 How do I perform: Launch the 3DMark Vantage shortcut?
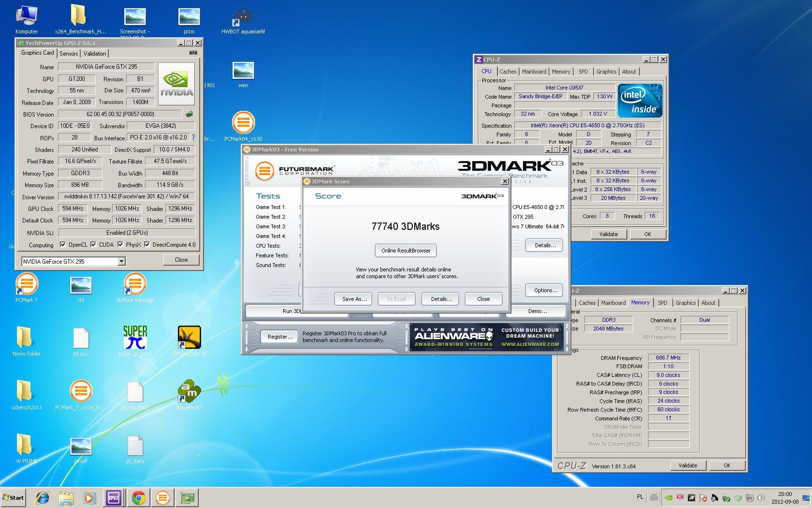pos(135,287)
